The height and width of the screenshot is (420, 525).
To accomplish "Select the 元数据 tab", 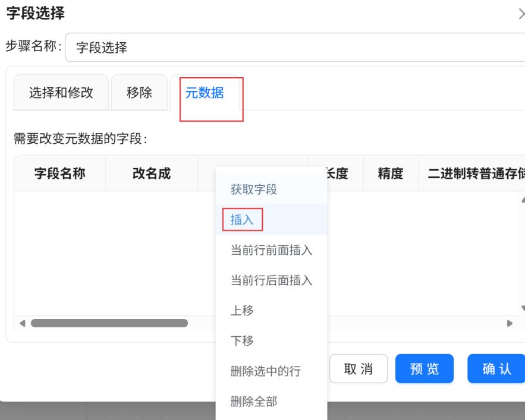I will click(x=205, y=92).
